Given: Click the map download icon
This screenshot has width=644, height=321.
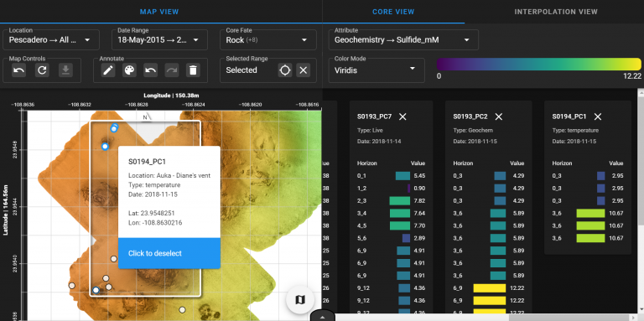Looking at the screenshot, I should point(65,70).
